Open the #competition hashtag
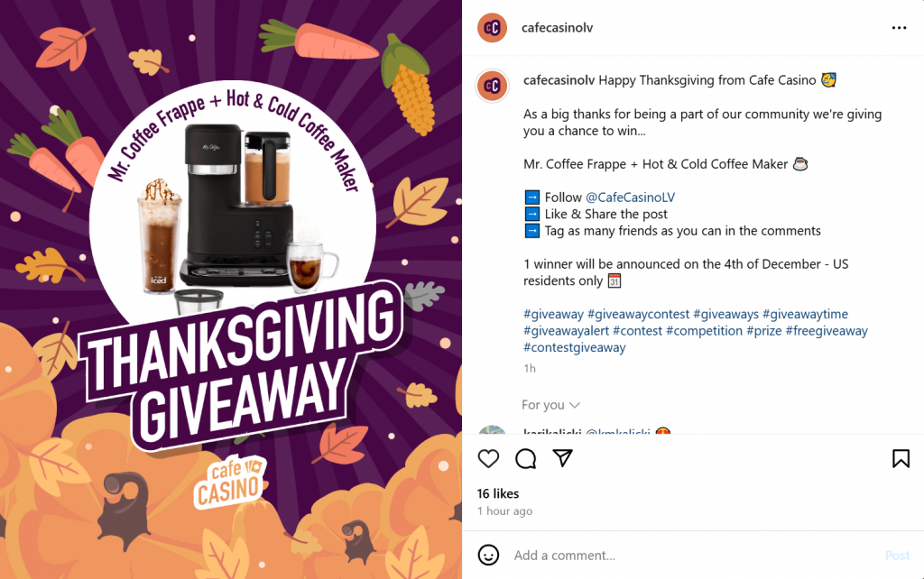Screen dimensions: 924x579 click(x=704, y=330)
